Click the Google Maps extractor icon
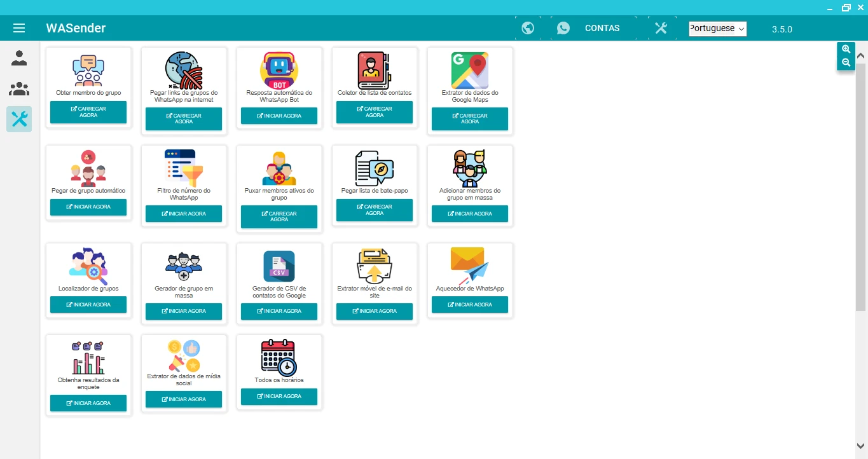 click(x=470, y=70)
